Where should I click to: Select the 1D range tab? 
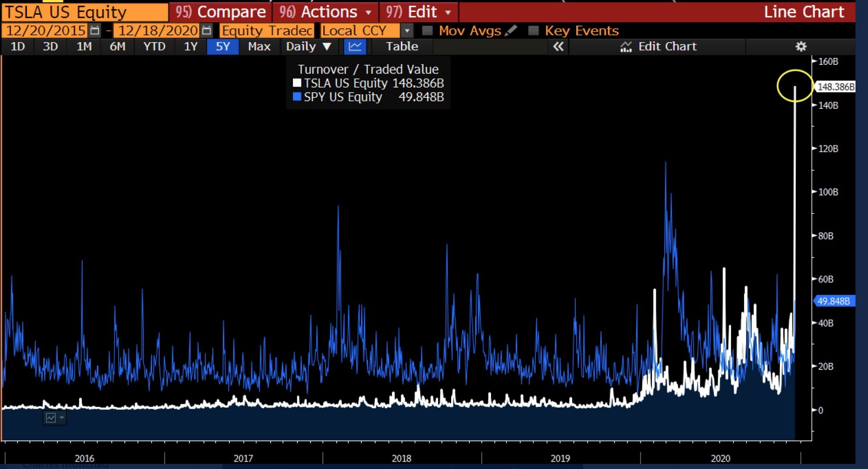18,47
